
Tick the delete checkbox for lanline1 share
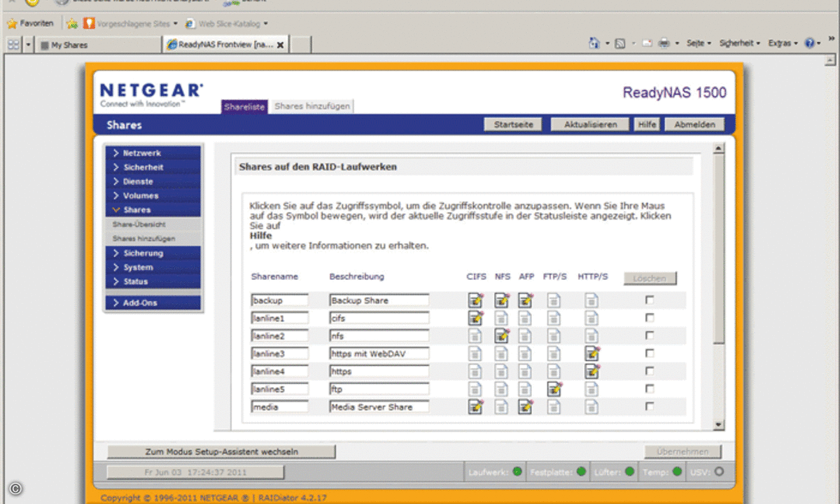tap(650, 318)
